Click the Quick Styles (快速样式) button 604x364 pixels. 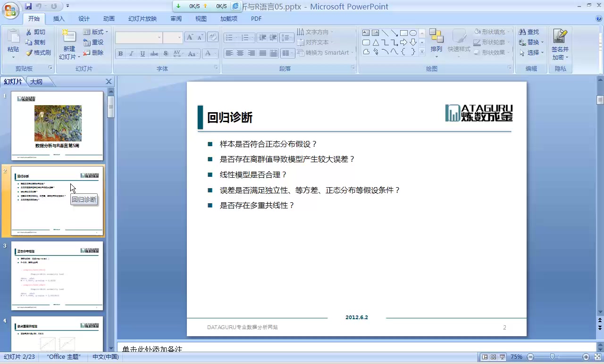(459, 42)
